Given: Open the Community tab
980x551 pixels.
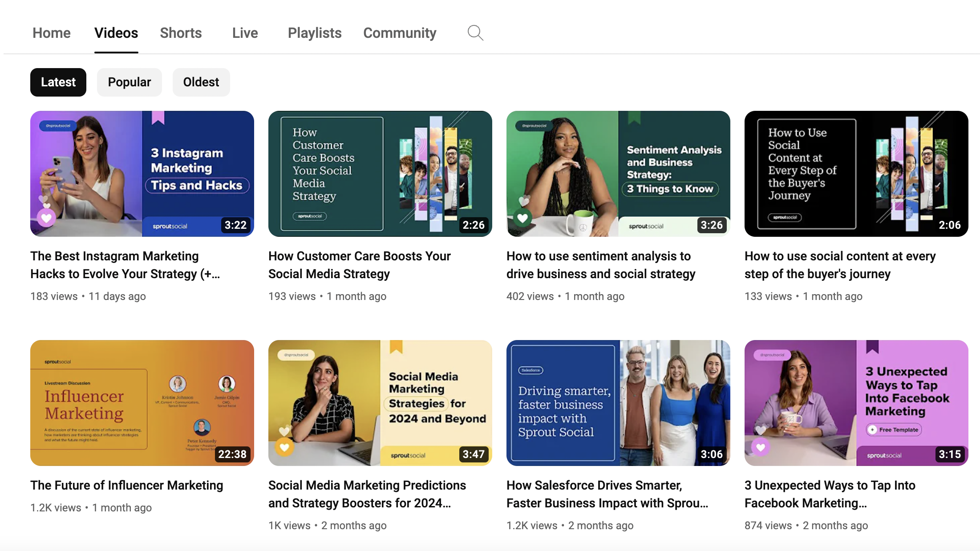Looking at the screenshot, I should (x=399, y=32).
